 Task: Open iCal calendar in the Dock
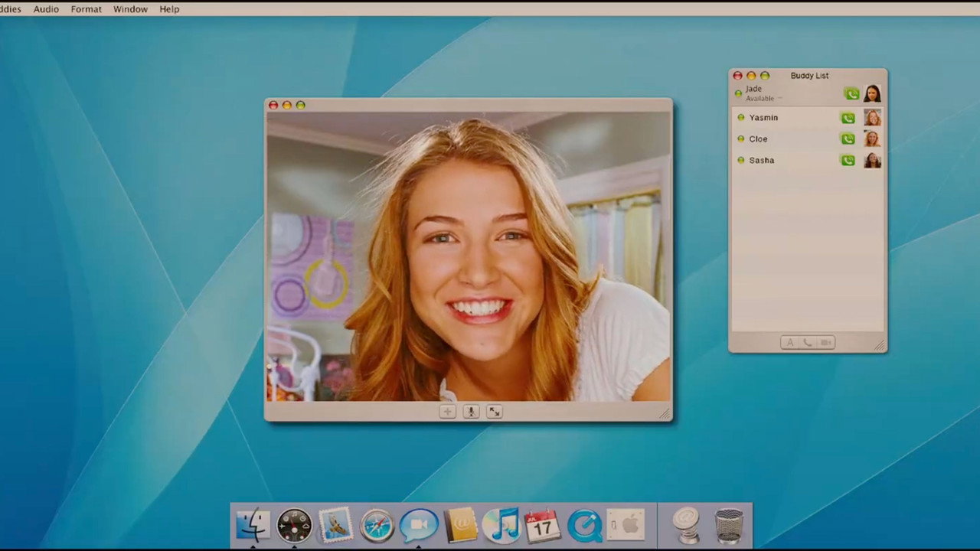click(543, 526)
